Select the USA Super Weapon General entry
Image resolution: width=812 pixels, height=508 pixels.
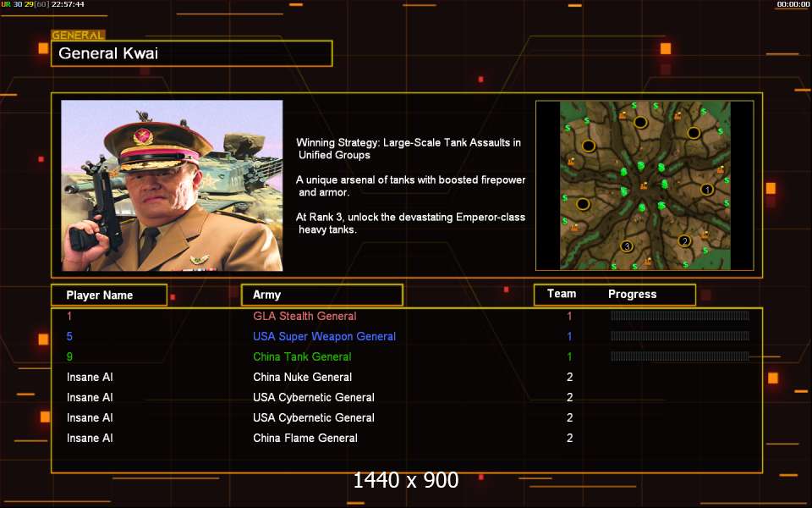coord(324,336)
